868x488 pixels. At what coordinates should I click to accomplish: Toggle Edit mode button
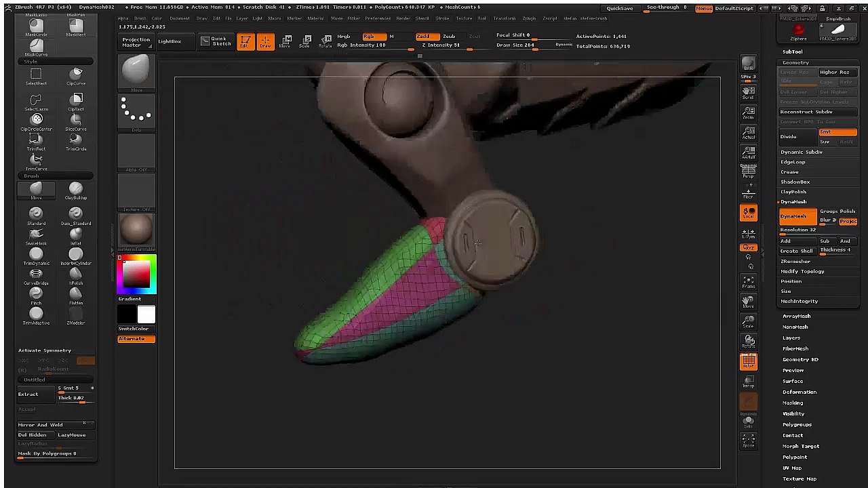pos(245,42)
